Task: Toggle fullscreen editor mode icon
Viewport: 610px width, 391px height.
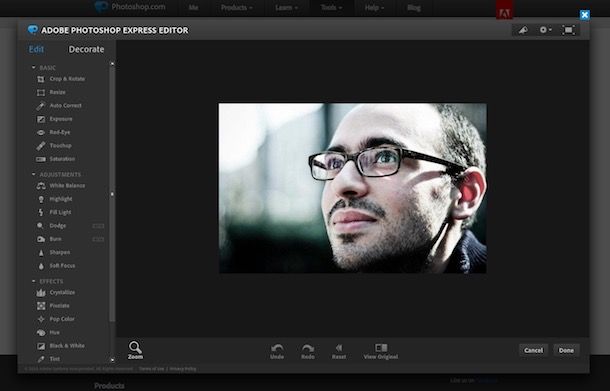Action: click(x=568, y=30)
